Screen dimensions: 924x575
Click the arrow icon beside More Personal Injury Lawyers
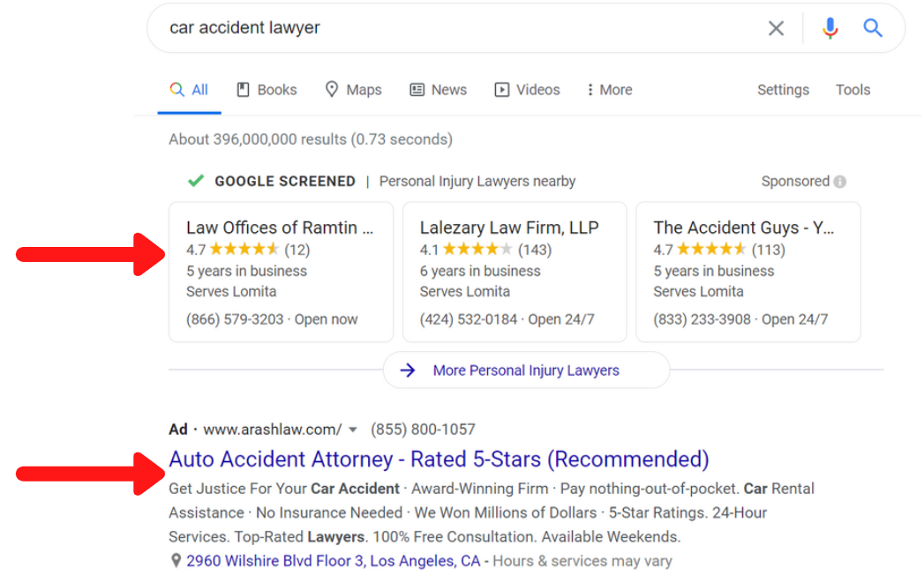[407, 370]
